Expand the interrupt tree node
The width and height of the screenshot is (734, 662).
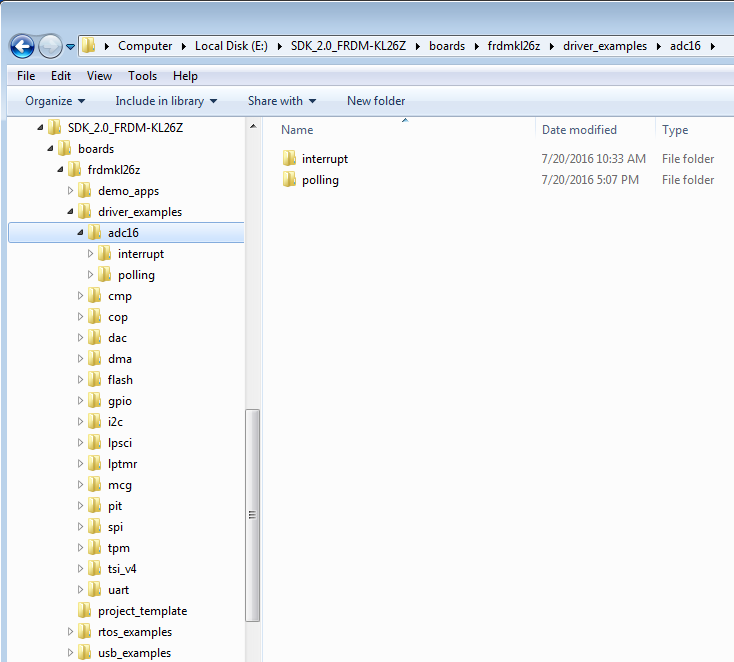(x=90, y=253)
